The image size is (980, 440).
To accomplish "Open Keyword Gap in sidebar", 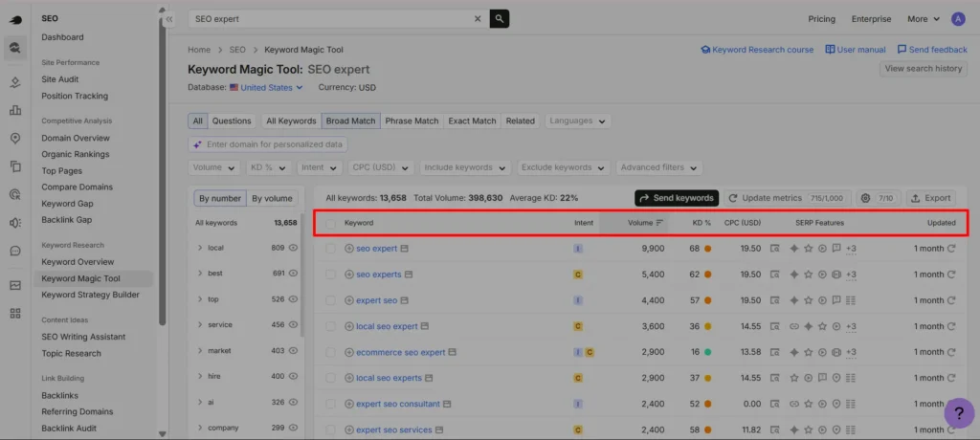I will (x=67, y=204).
